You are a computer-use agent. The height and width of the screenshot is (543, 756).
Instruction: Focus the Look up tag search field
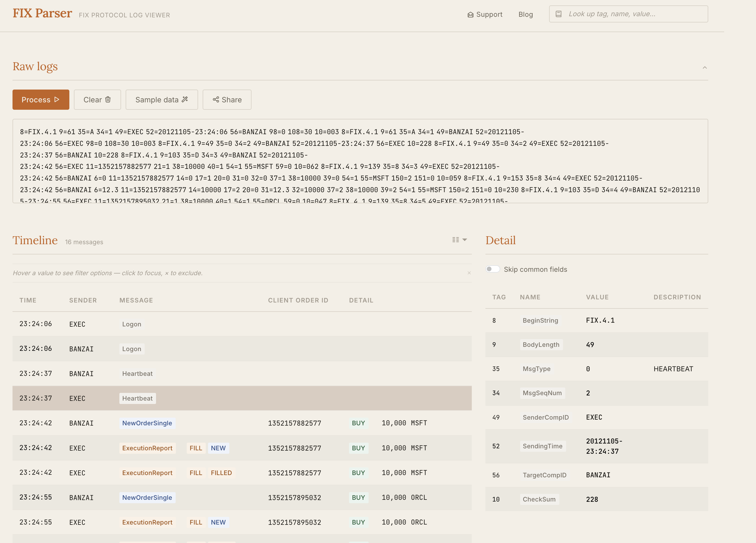(633, 14)
